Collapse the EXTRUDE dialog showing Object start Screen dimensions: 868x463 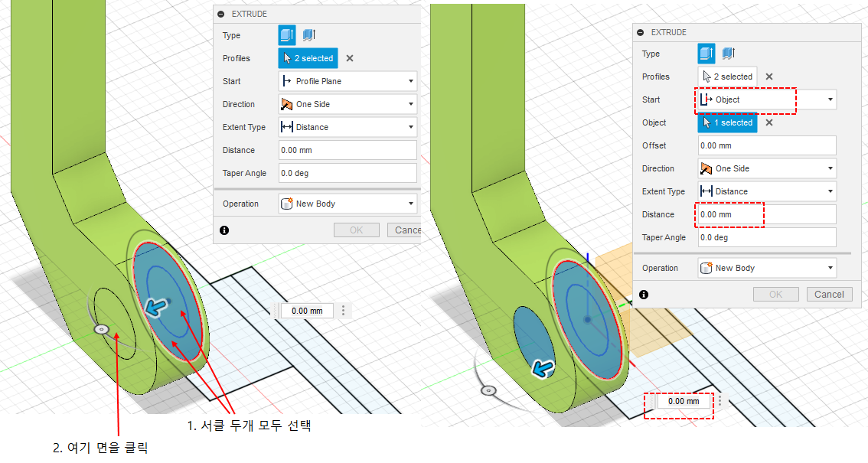tap(641, 33)
